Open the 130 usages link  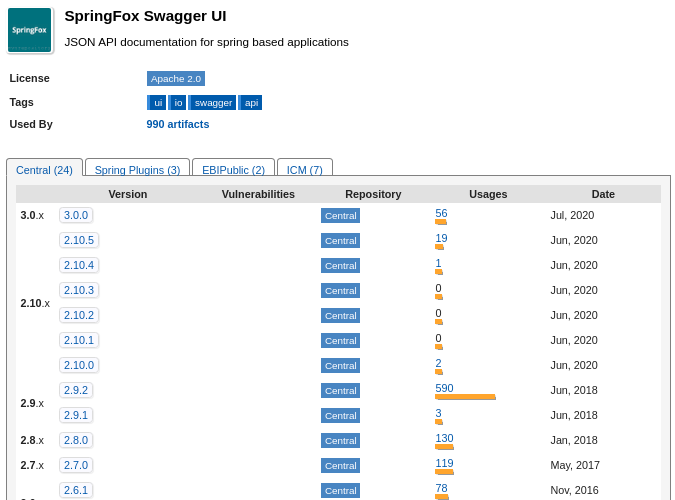[444, 438]
